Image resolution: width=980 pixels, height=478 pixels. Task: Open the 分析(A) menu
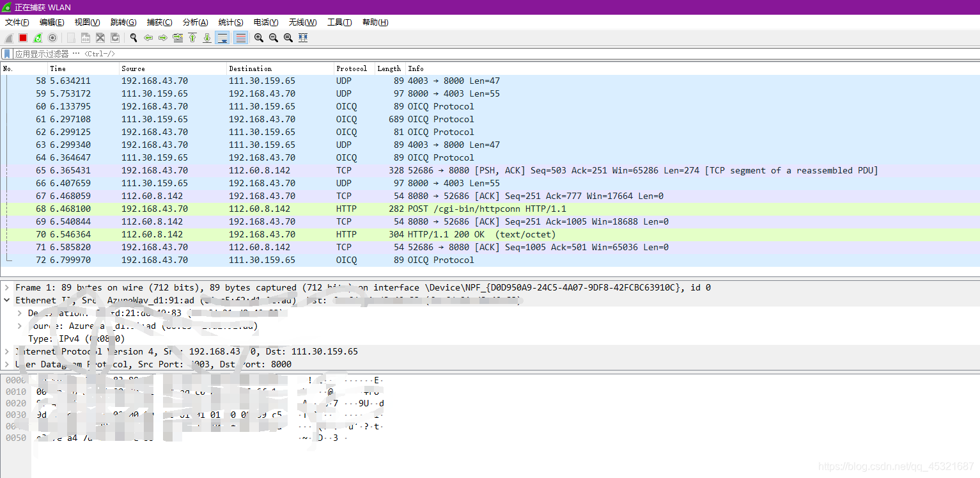click(x=195, y=22)
